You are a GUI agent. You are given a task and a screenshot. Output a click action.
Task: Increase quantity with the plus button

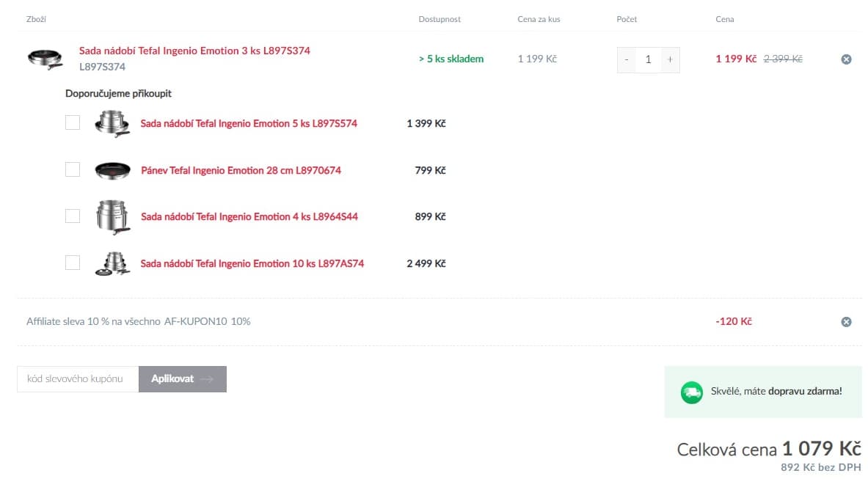670,59
